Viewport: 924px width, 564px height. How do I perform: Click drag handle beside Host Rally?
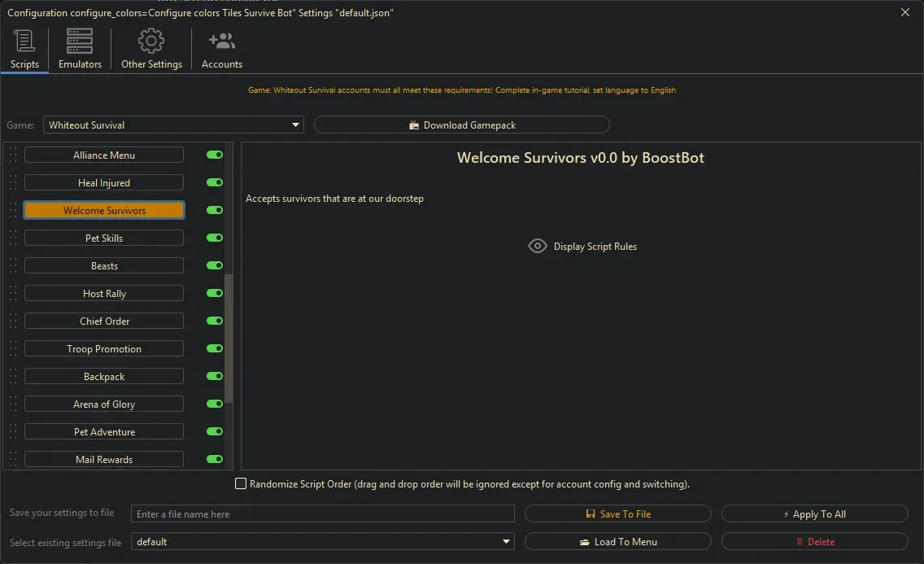click(x=13, y=294)
